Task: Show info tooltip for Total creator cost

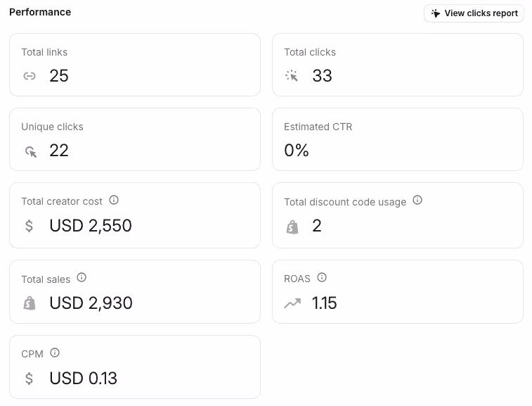Action: [114, 200]
